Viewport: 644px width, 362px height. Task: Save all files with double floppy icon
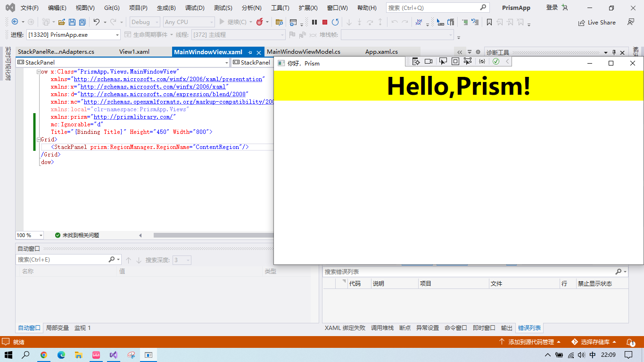point(83,22)
